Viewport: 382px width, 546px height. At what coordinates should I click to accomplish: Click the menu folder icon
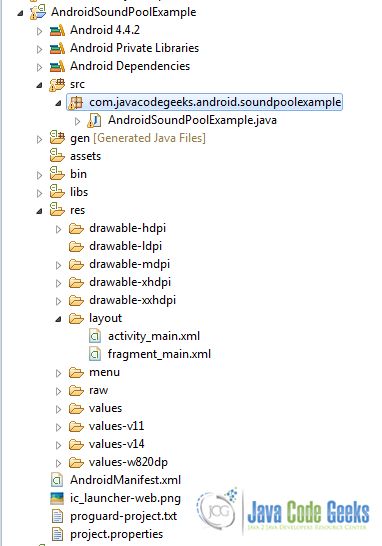pyautogui.click(x=76, y=373)
